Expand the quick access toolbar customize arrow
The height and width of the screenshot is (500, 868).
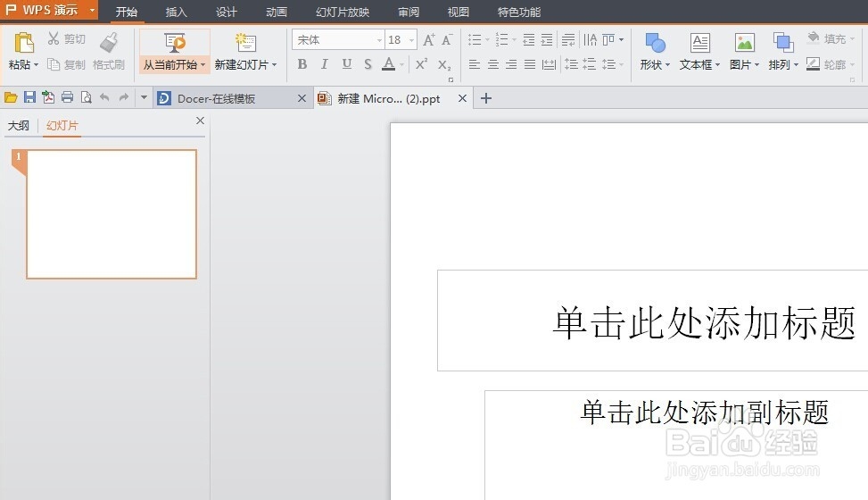click(x=144, y=97)
